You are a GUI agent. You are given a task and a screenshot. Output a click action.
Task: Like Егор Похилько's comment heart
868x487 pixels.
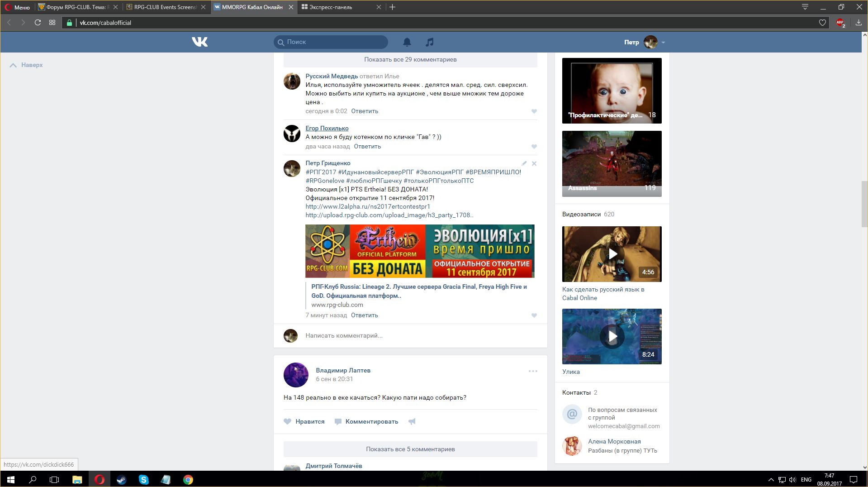coord(534,147)
